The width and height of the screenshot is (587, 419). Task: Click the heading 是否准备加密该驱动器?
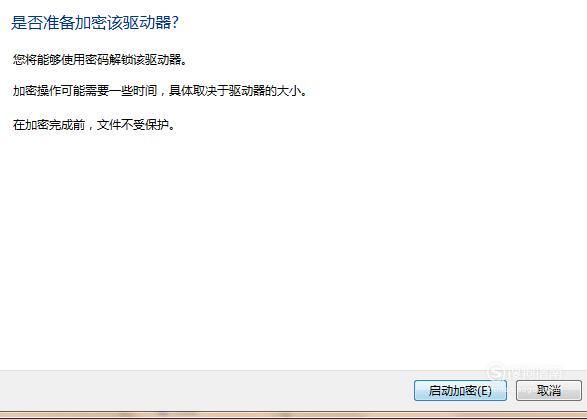(x=95, y=23)
